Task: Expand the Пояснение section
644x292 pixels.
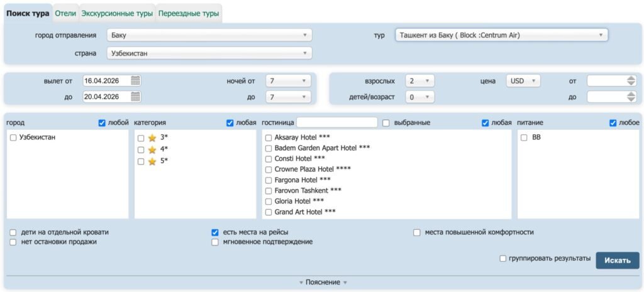Action: click(323, 283)
